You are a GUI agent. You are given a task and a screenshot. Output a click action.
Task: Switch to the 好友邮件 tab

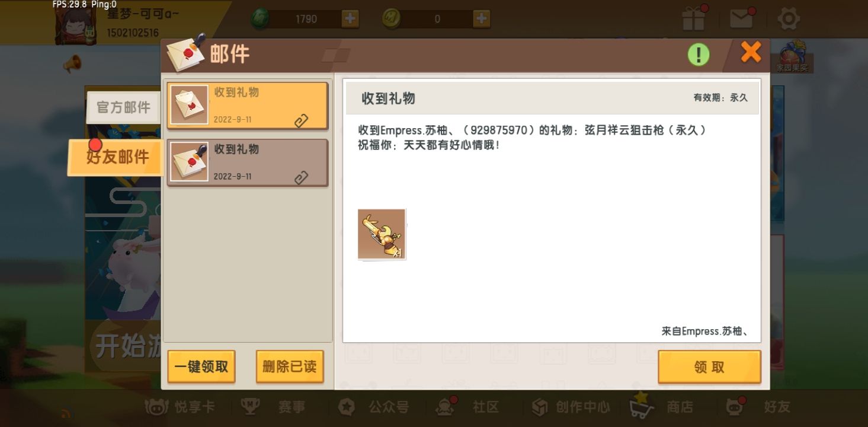coord(116,157)
